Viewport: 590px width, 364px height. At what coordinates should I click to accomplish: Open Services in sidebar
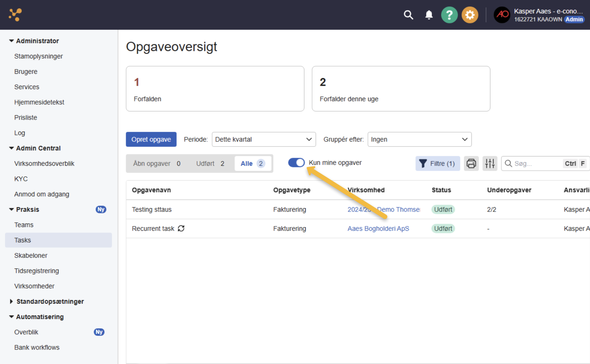click(27, 87)
